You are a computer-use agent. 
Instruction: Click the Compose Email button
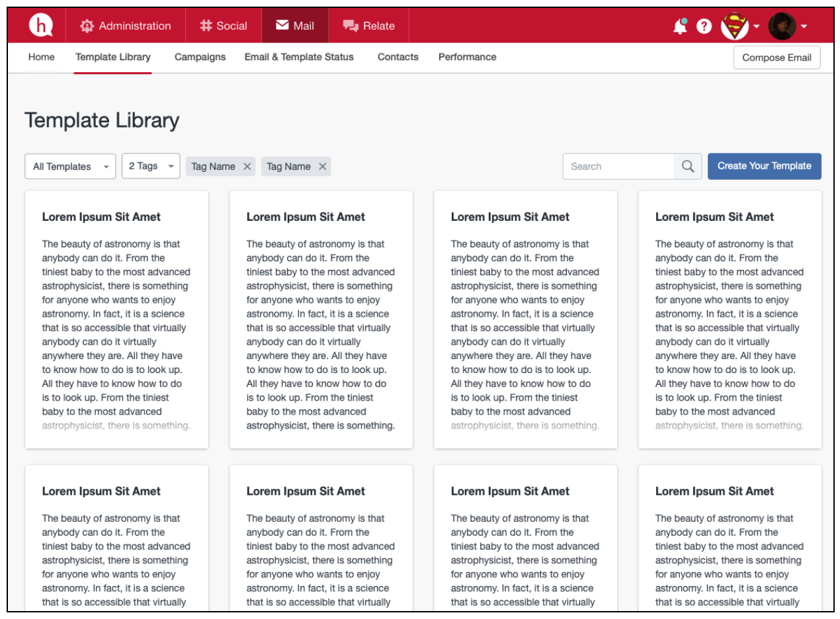coord(777,58)
